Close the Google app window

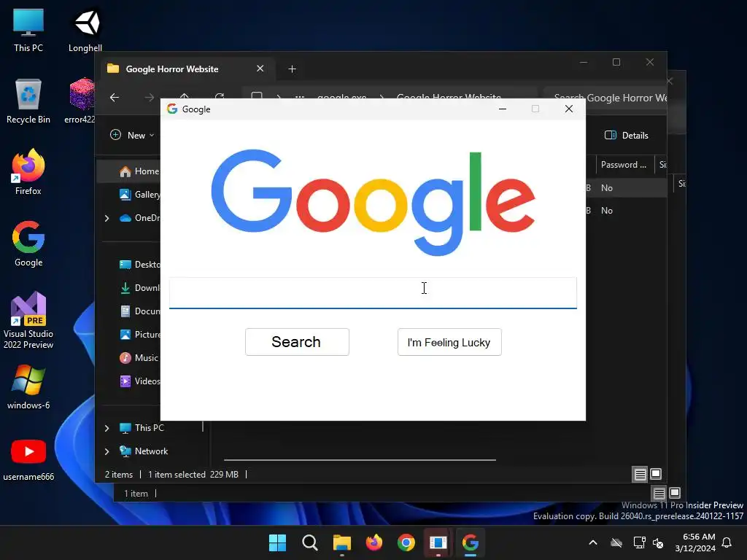click(569, 109)
